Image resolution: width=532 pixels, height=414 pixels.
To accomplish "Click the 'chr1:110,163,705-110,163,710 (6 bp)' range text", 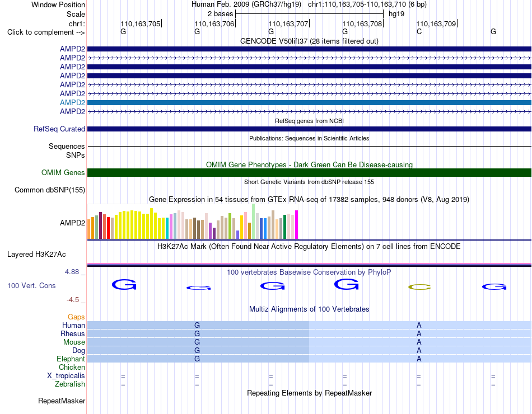I will coord(367,4).
